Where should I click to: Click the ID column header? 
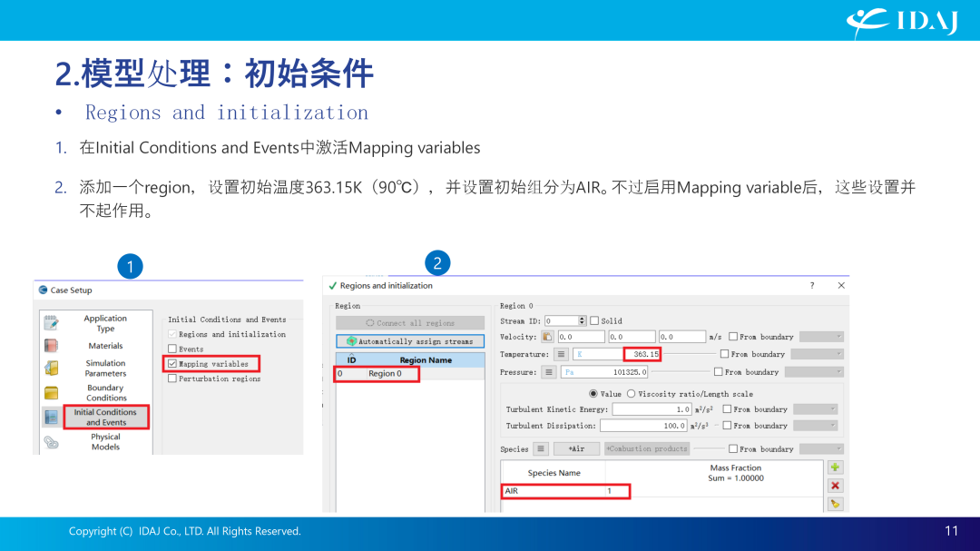point(352,360)
